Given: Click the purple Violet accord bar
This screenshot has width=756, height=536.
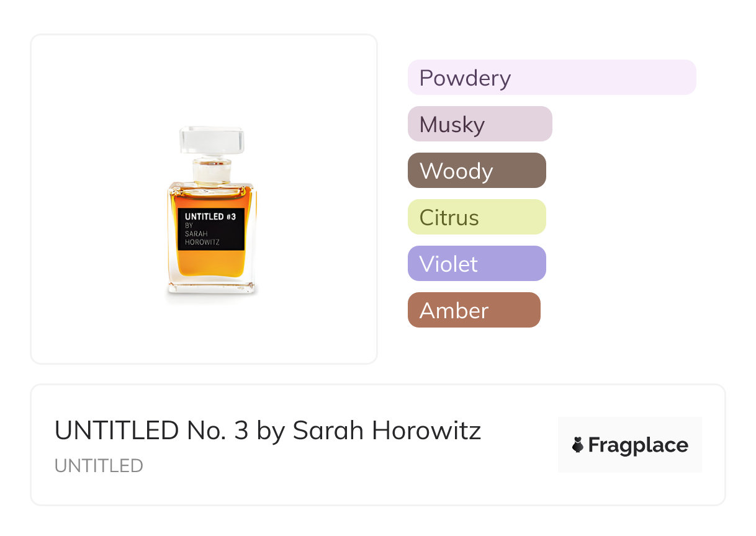Looking at the screenshot, I should (x=477, y=264).
